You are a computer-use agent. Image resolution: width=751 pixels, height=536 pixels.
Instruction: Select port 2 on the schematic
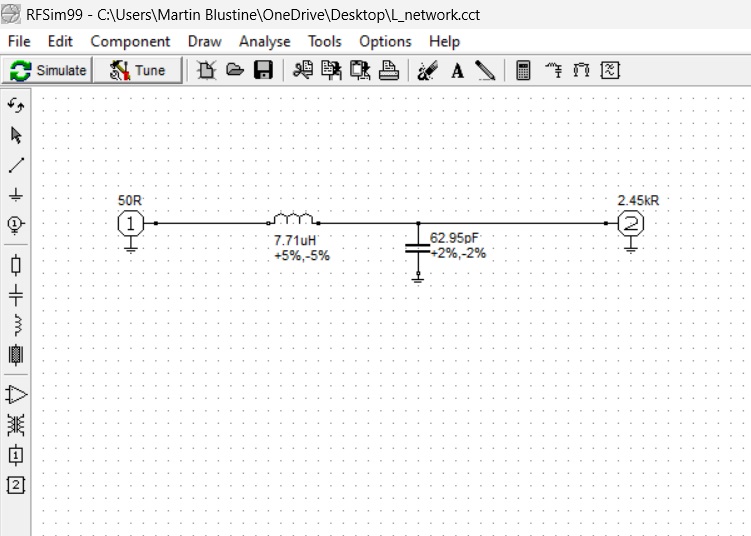631,224
